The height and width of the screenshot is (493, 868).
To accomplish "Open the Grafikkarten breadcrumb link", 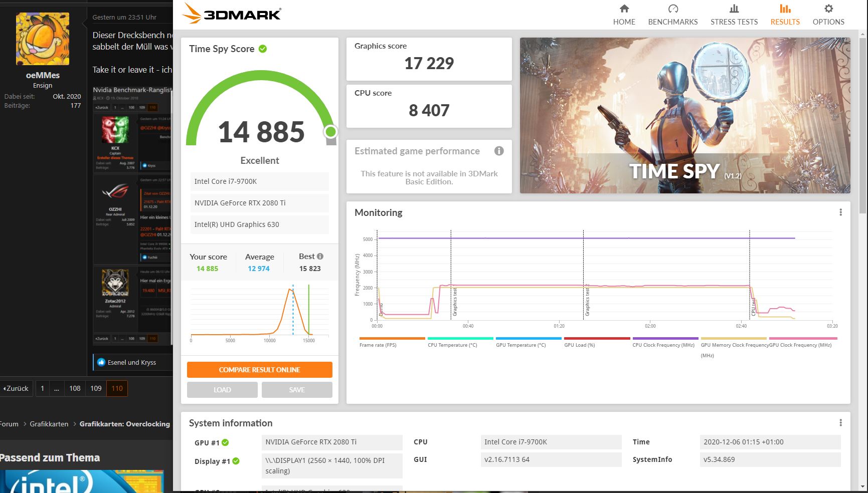I will coord(49,424).
